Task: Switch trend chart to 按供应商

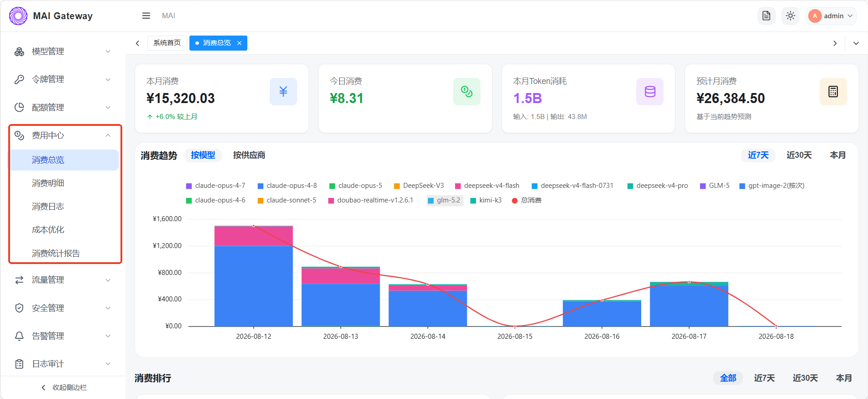Action: click(x=249, y=155)
